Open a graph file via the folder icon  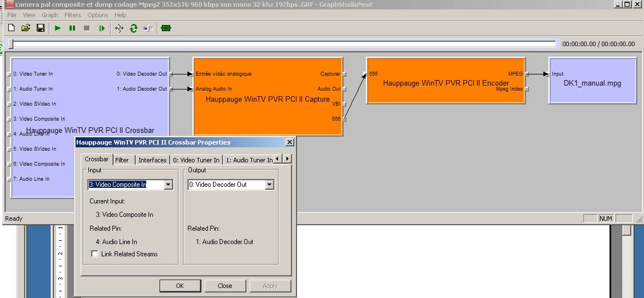26,28
